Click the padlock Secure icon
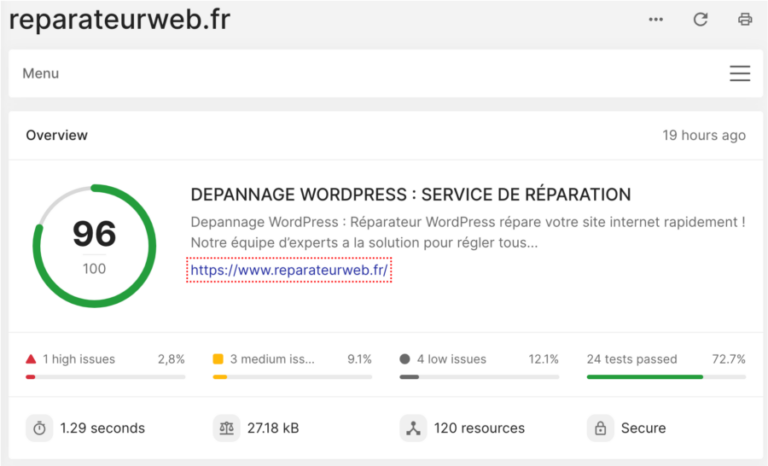 click(x=600, y=428)
